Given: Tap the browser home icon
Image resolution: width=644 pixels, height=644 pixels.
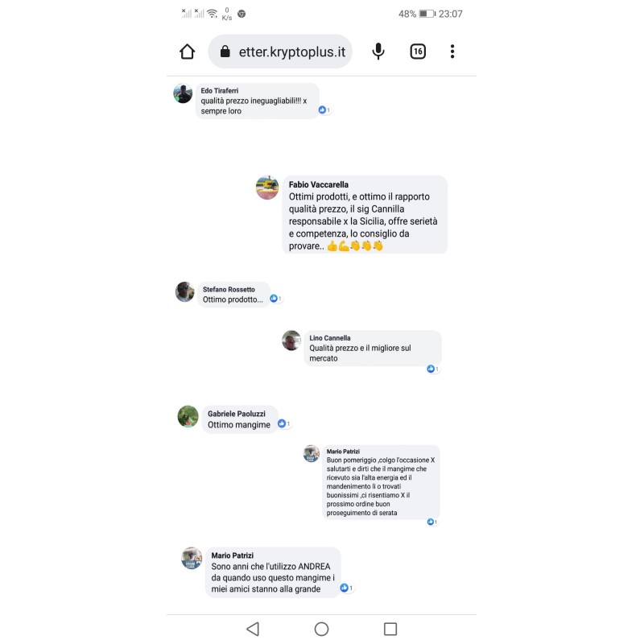Looking at the screenshot, I should click(188, 52).
